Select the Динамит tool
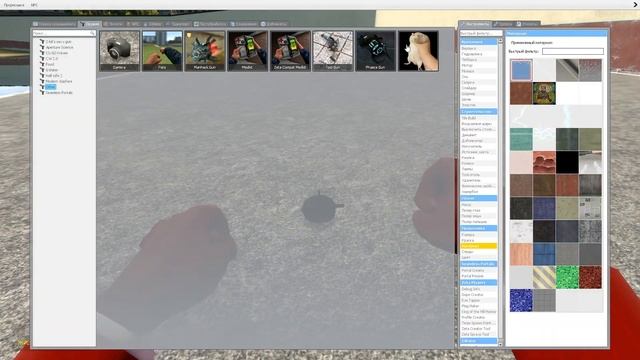The height and width of the screenshot is (360, 640). click(x=478, y=135)
